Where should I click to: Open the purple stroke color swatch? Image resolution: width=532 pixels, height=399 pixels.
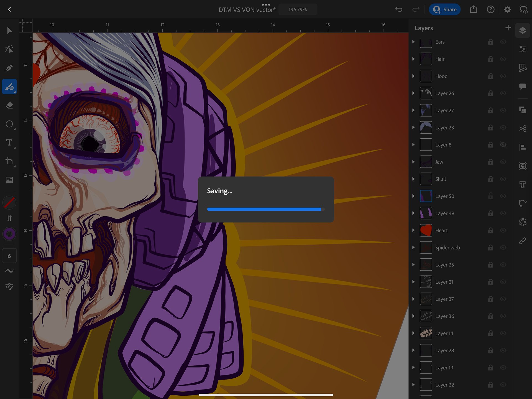(9, 234)
